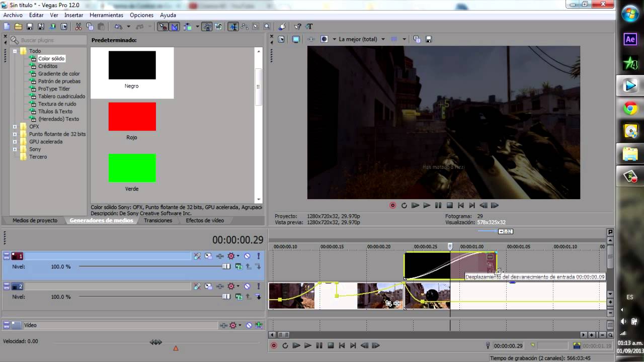Pick the Rojo red preset swatch
Image resolution: width=644 pixels, height=362 pixels.
pyautogui.click(x=132, y=117)
